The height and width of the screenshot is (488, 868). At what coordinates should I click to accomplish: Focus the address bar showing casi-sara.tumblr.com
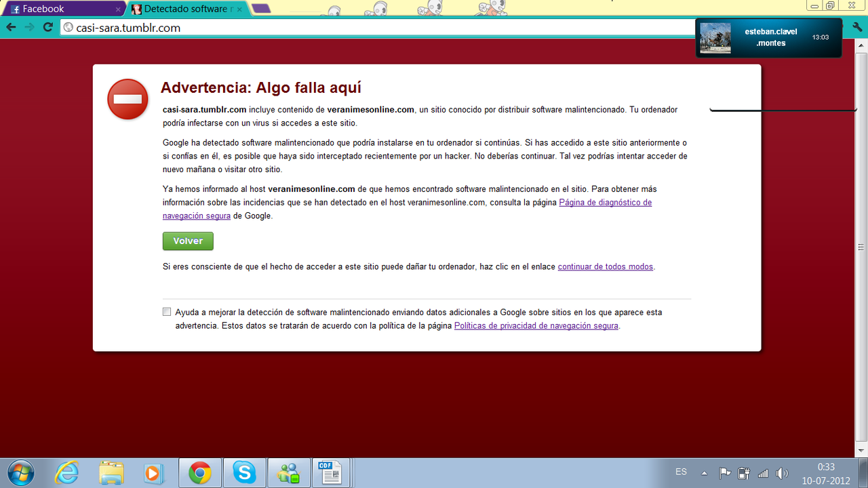coord(380,28)
